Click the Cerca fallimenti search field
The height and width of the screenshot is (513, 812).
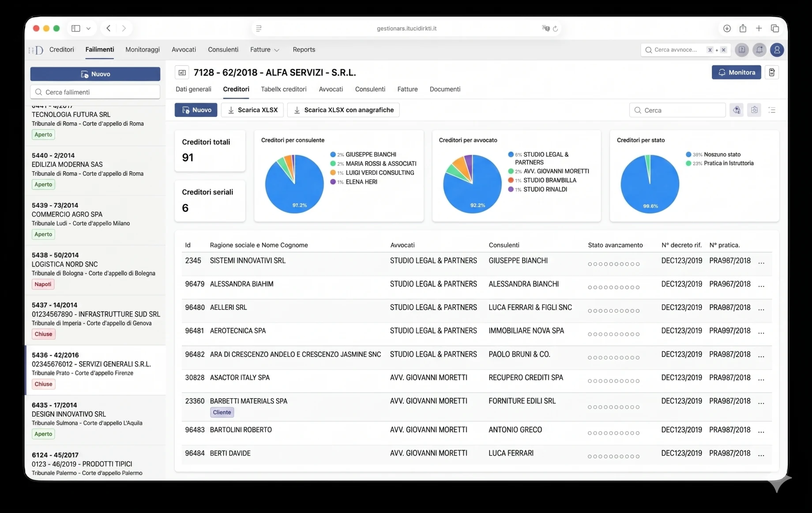coord(95,92)
